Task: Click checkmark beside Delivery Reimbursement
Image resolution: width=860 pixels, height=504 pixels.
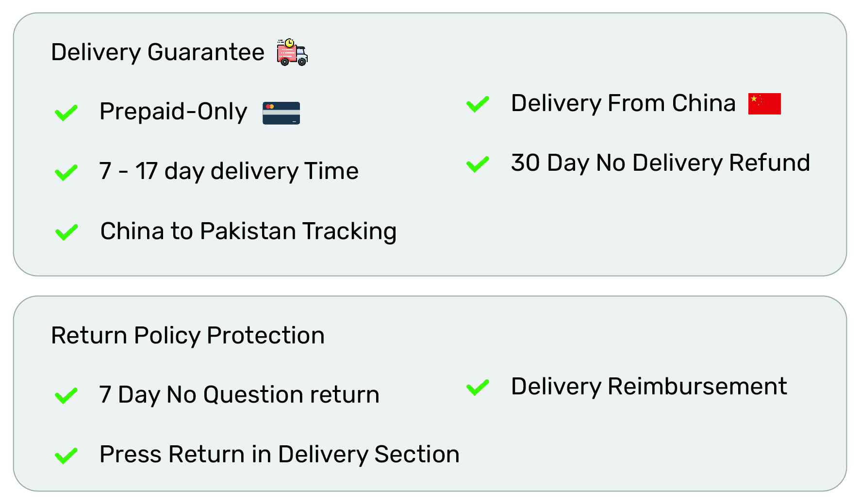Action: (478, 387)
